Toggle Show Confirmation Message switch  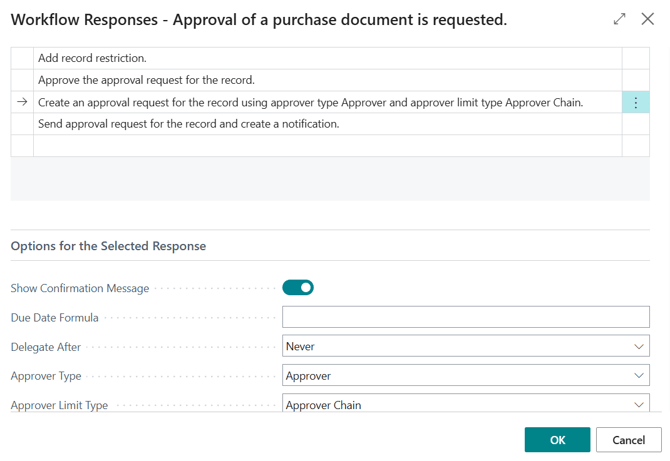298,288
